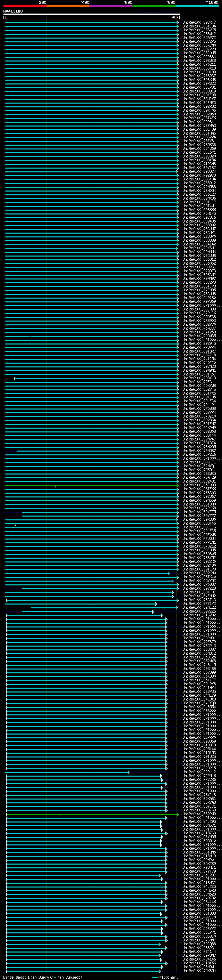Click the UniRef100_B5U2V7 entry
The image size is (222, 980).
click(199, 99)
